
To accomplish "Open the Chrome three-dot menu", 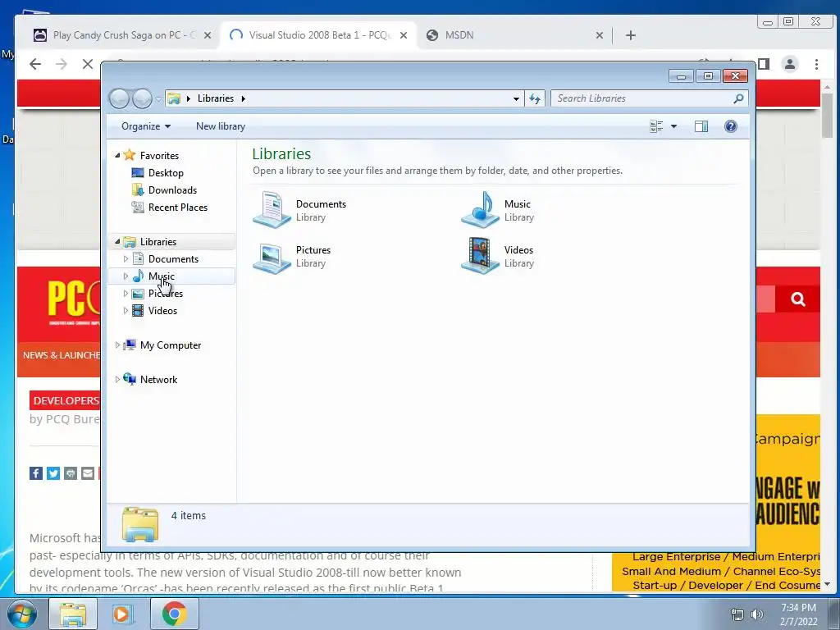I will click(x=816, y=64).
